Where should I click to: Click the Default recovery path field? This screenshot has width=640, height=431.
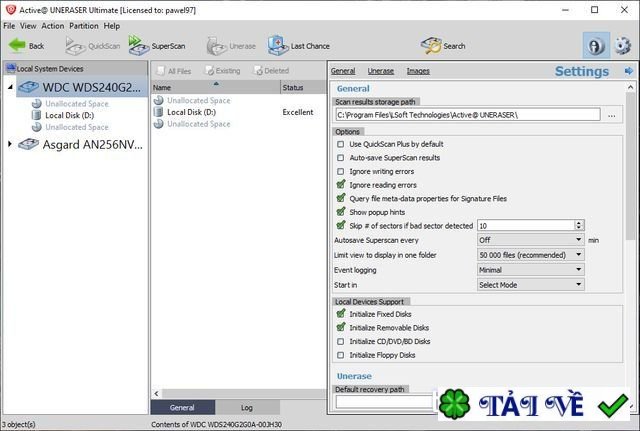[x=384, y=402]
